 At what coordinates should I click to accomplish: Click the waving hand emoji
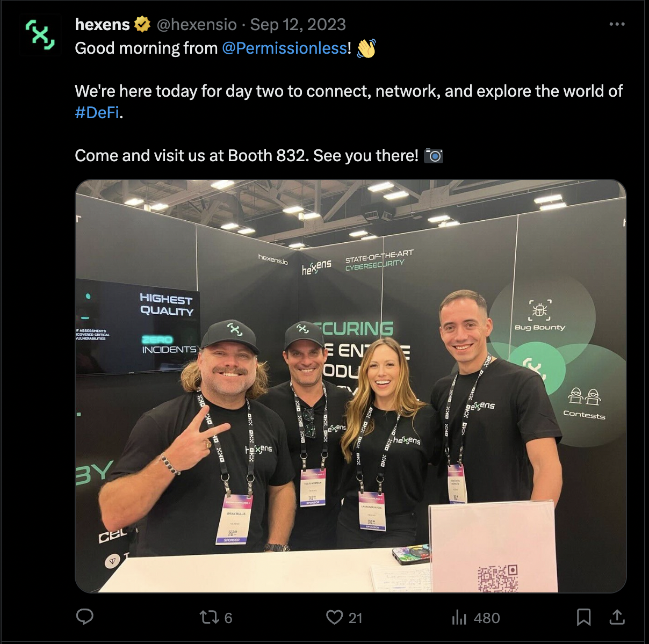[x=366, y=48]
